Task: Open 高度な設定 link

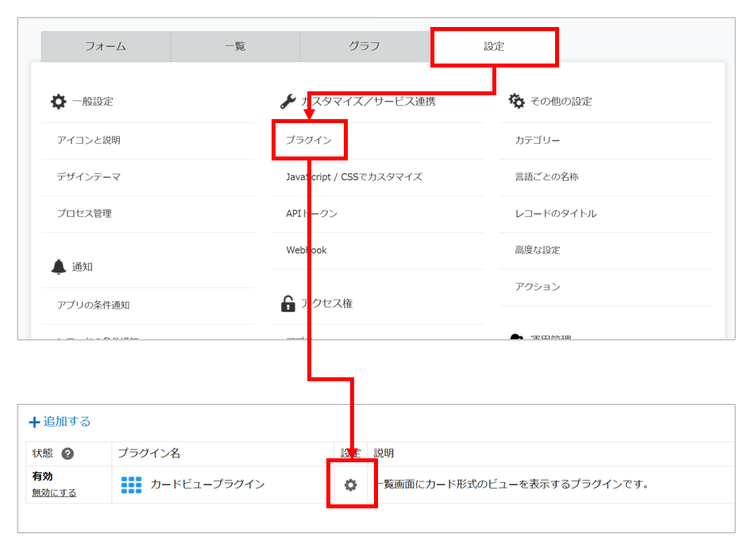Action: coord(538,250)
